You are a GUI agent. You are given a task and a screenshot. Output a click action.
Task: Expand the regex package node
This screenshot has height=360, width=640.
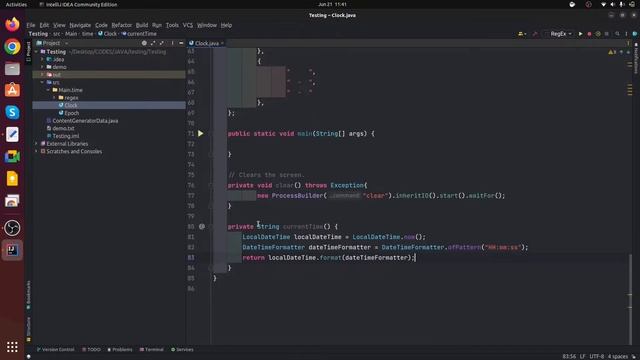pyautogui.click(x=54, y=98)
